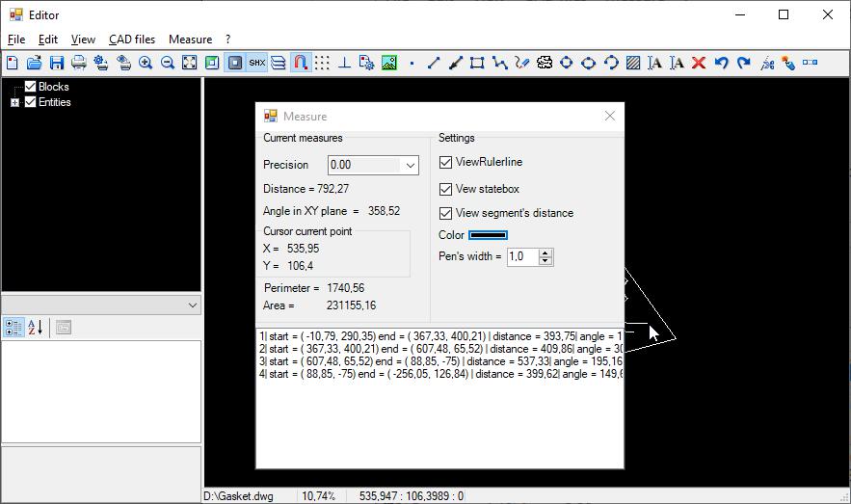Disable View segment's distance checkbox

445,213
